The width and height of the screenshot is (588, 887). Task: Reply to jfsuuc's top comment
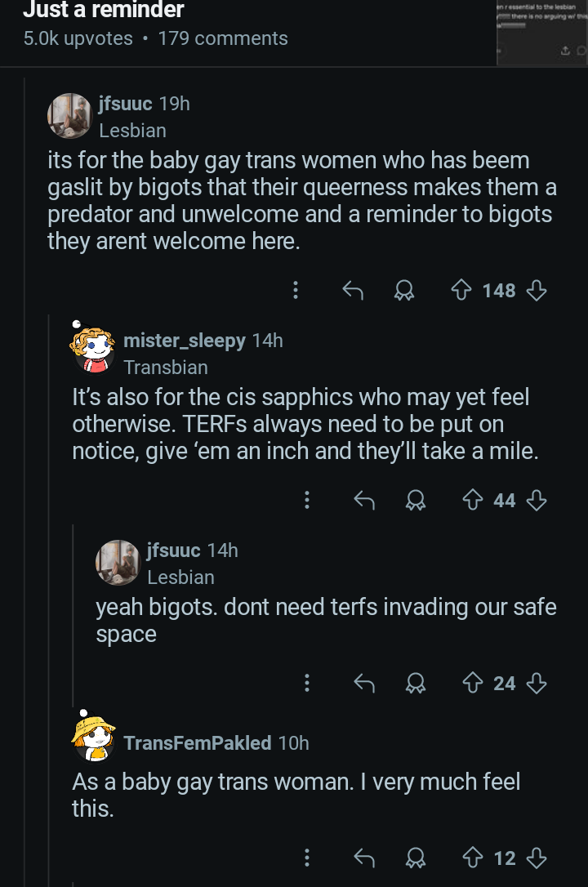coord(353,290)
